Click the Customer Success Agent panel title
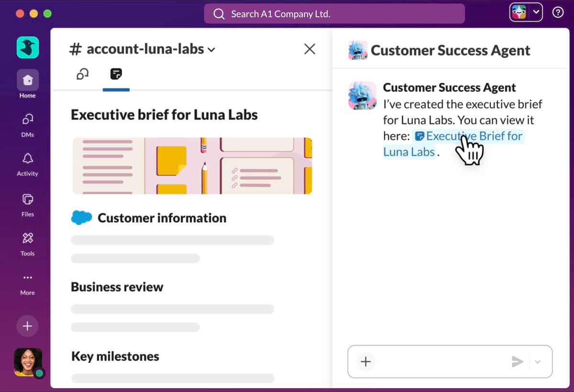The height and width of the screenshot is (392, 574). pyautogui.click(x=451, y=50)
